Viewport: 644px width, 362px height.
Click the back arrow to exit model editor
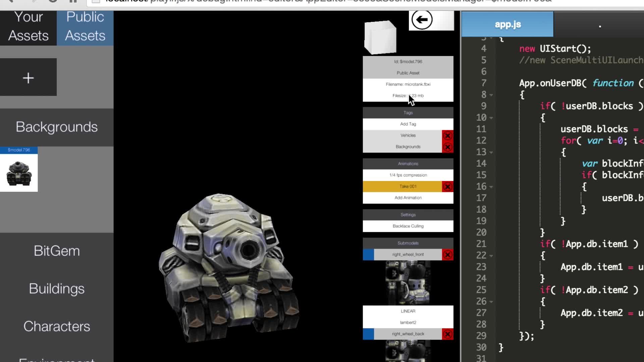pyautogui.click(x=422, y=20)
